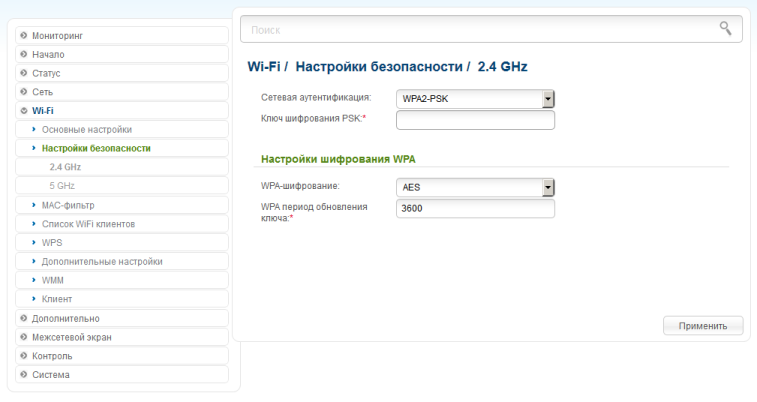Expand the Межсетевой экран section
Screen dimensions: 757x402
coord(122,337)
